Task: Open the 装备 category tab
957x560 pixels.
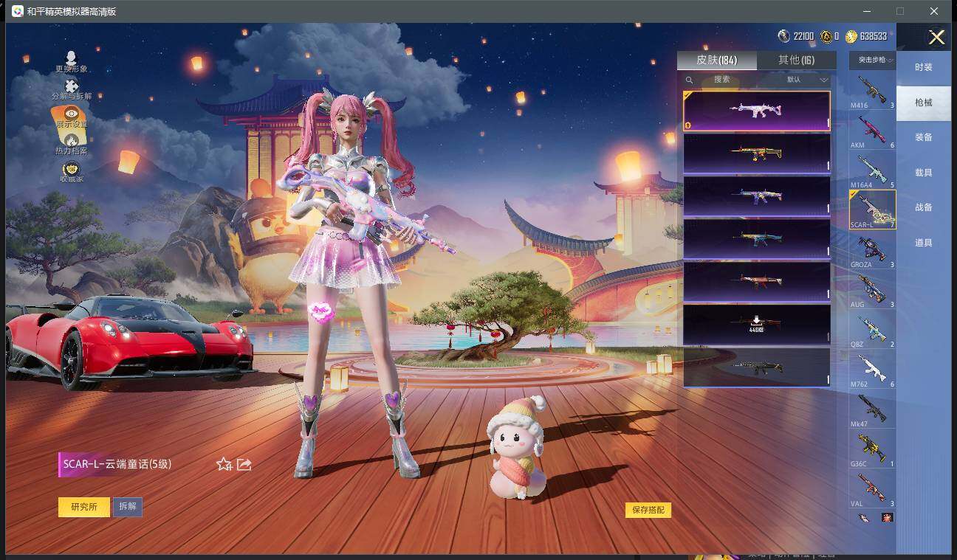Action: click(x=924, y=137)
